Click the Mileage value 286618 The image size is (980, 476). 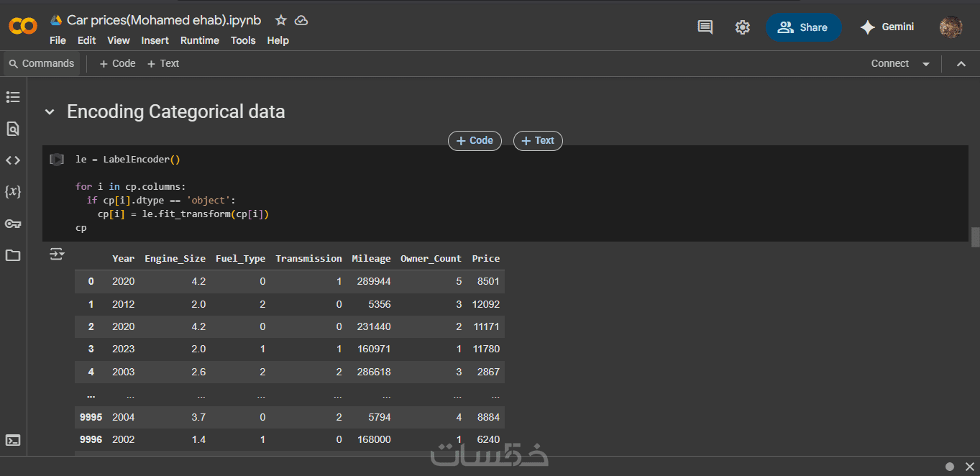point(374,372)
